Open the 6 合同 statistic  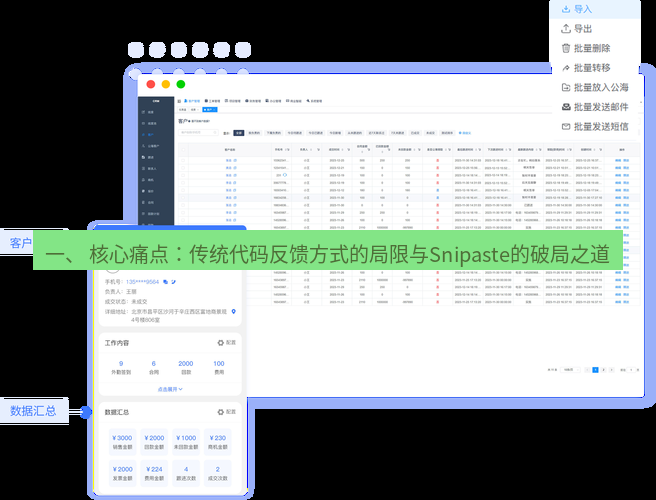154,367
